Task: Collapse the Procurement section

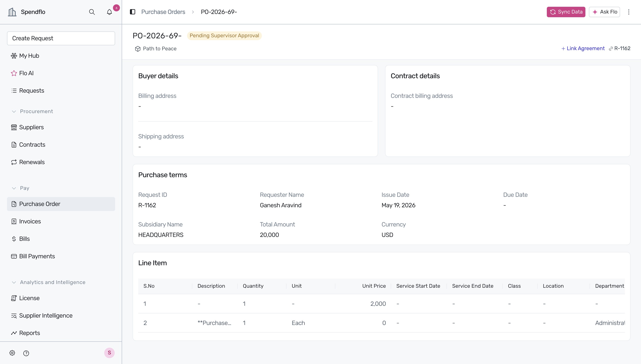Action: (14, 112)
